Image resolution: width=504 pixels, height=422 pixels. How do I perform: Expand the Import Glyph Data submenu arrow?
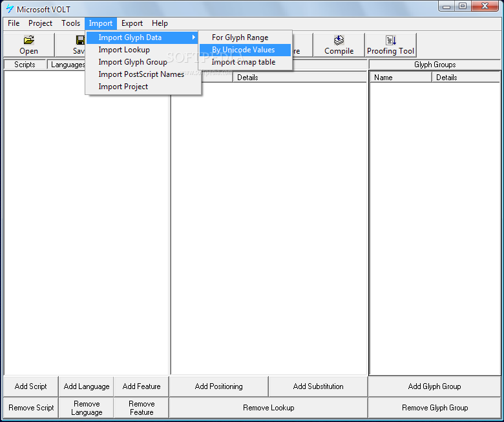[193, 37]
